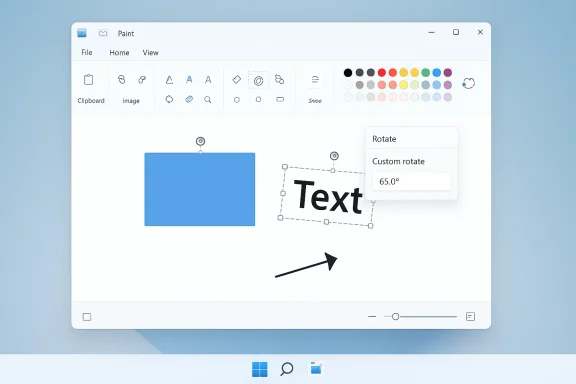This screenshot has height=384, width=576.
Task: Pick the rounded rectangle shape
Action: [280, 100]
